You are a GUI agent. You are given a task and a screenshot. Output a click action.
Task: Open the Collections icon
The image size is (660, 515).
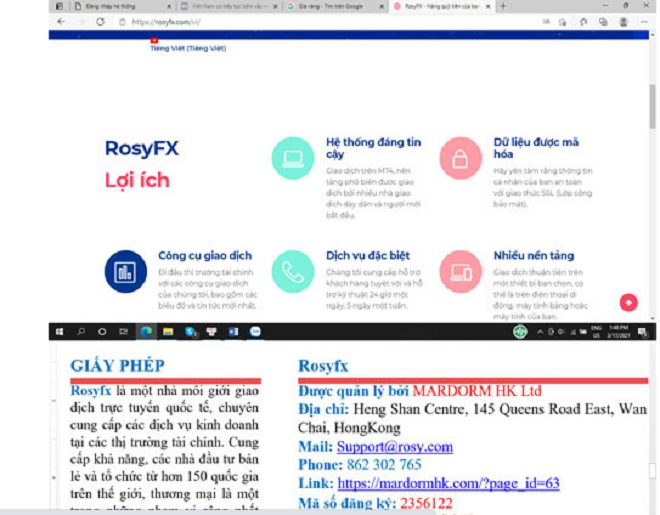coord(603,22)
